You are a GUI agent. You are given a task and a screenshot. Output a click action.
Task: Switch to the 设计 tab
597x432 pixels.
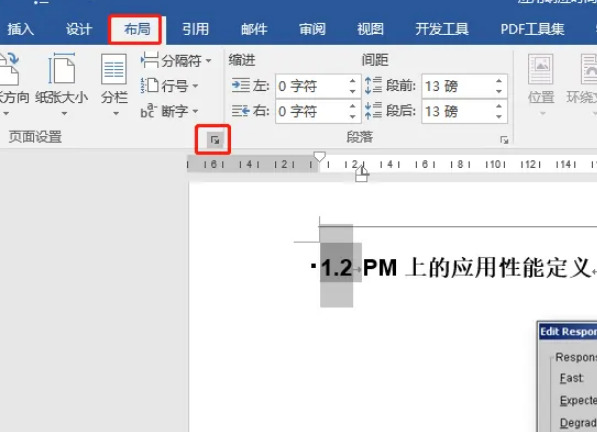click(78, 29)
